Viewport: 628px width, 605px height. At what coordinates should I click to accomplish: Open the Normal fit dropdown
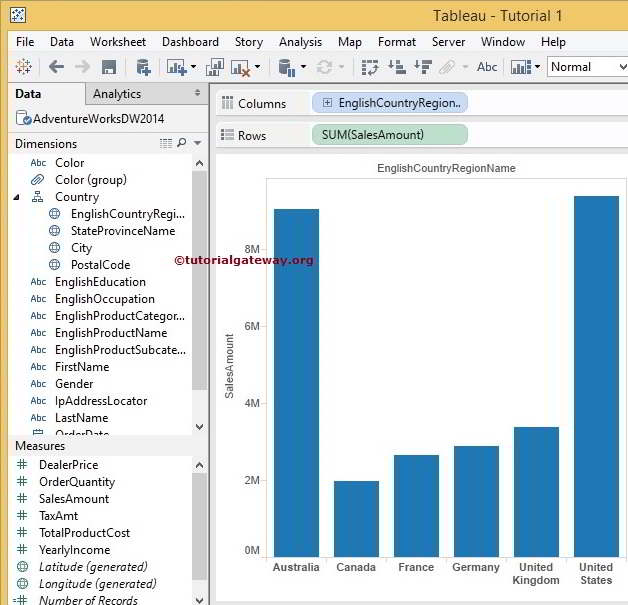(586, 67)
